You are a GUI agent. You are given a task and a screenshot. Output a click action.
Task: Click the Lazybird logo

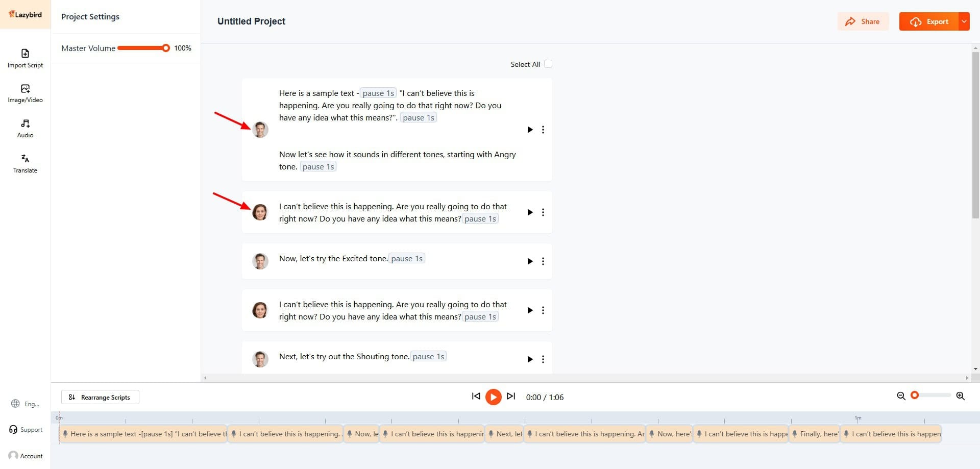(25, 14)
